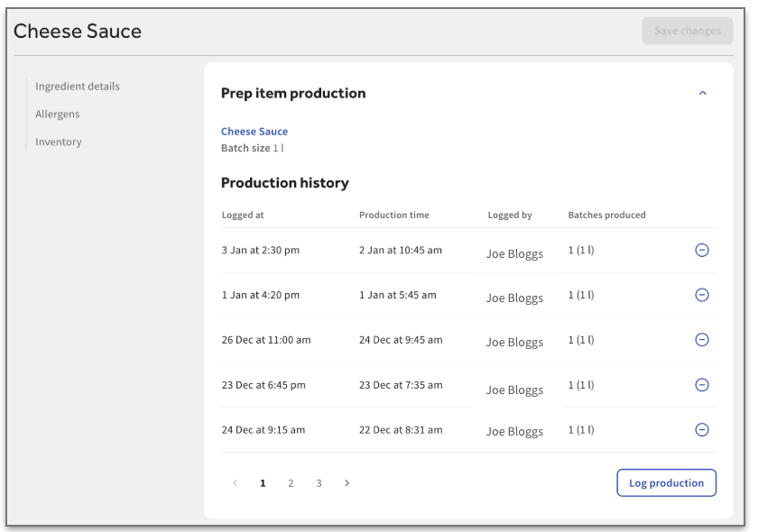The width and height of the screenshot is (758, 532).
Task: Click the Logged at column header
Action: tap(243, 216)
